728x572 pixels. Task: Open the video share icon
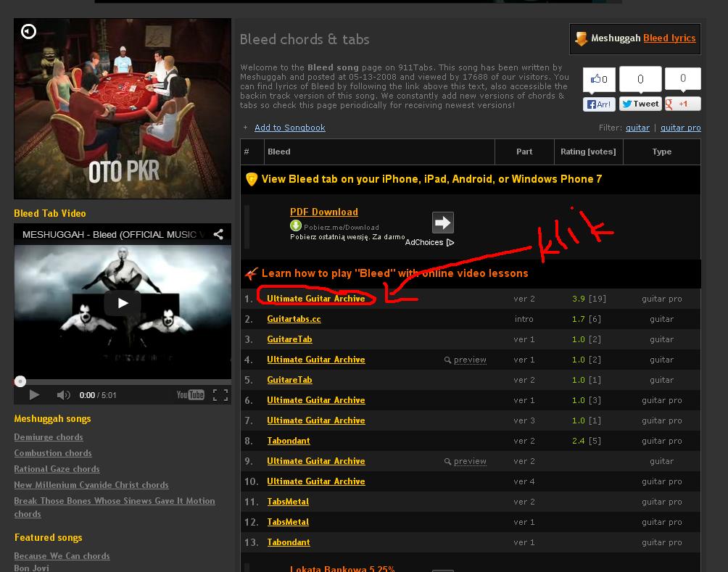218,234
